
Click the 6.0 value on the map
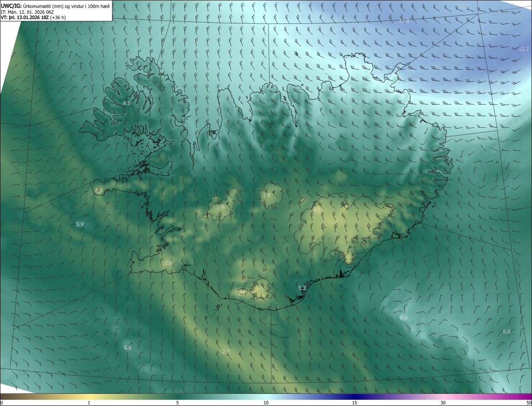tap(507, 331)
